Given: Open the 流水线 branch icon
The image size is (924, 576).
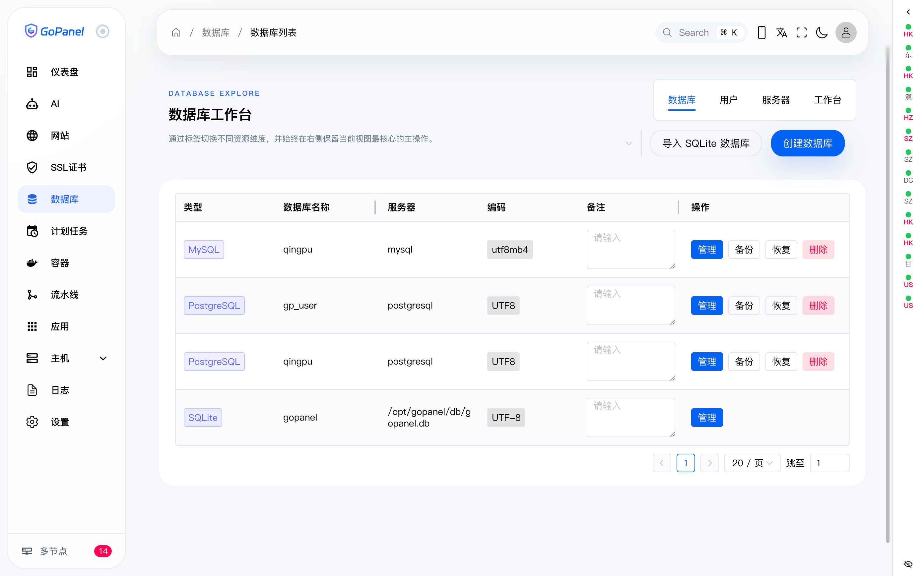Looking at the screenshot, I should (32, 295).
